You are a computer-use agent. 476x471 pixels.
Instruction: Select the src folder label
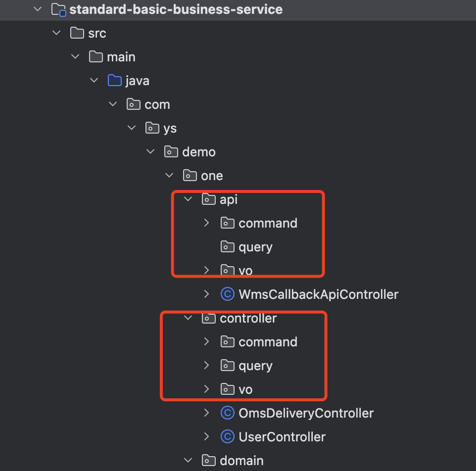point(97,33)
